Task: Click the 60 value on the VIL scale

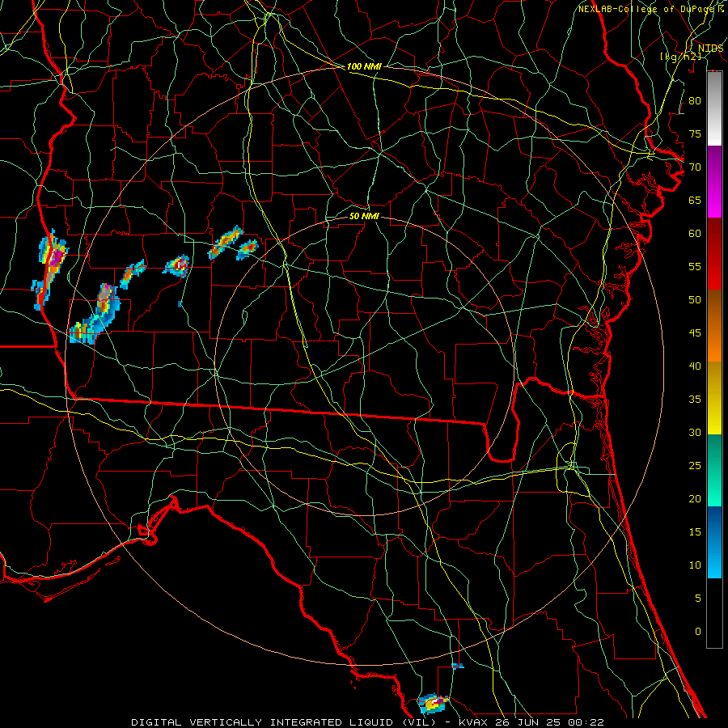Action: (x=695, y=234)
